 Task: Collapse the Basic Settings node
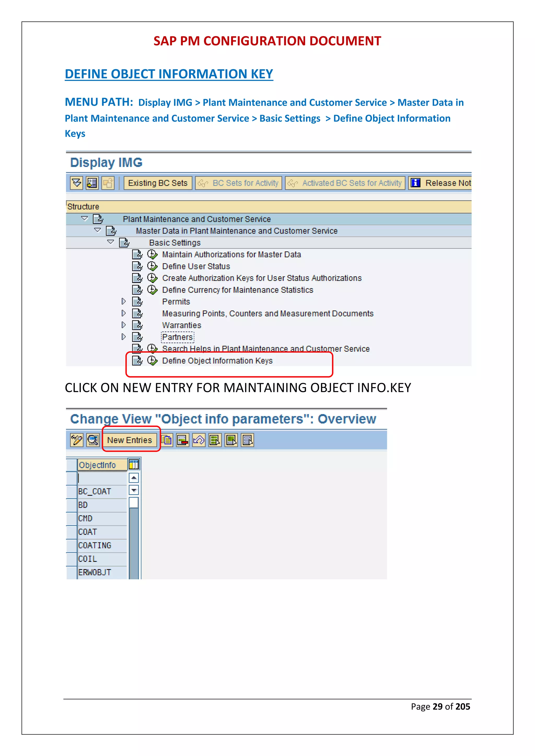pyautogui.click(x=111, y=242)
